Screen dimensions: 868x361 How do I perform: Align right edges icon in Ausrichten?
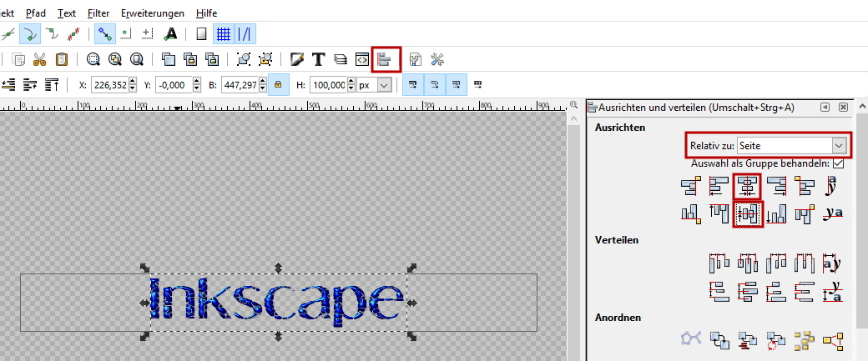(x=776, y=186)
